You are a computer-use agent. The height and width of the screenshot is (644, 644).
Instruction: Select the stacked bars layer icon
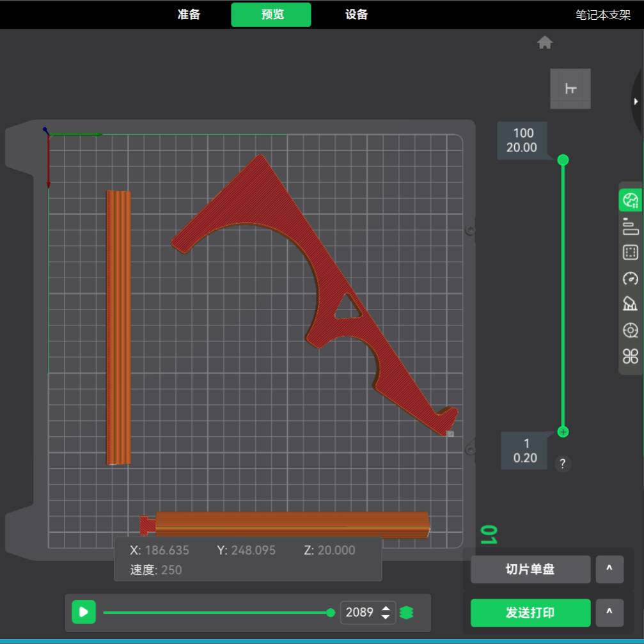[631, 226]
